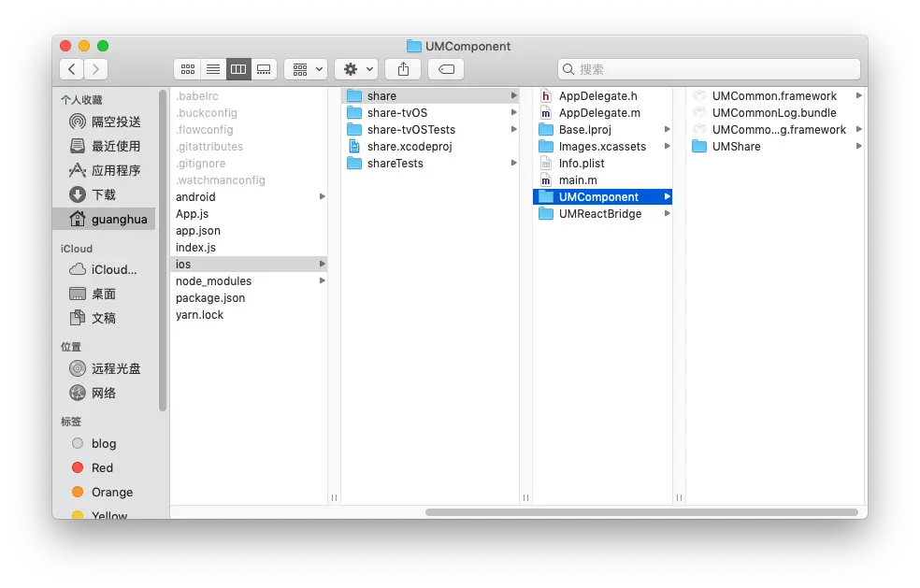Expand the node_modules folder arrow
The width and height of the screenshot is (920, 588).
pos(323,281)
